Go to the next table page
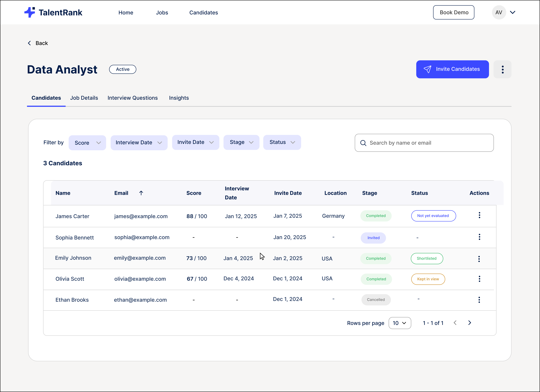Screen dimensions: 540x392 [x=469, y=323]
